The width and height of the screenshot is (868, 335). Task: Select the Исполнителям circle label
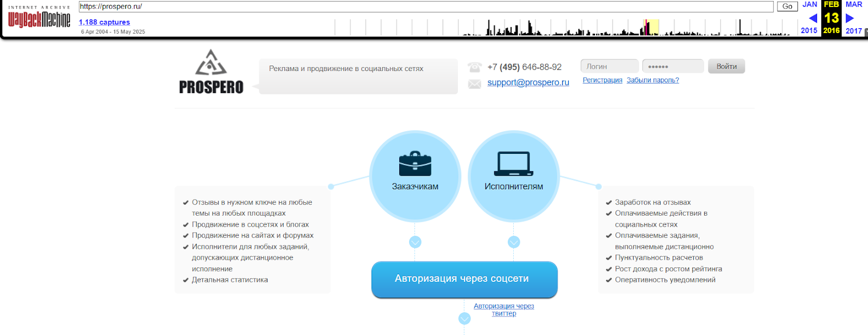tap(514, 186)
